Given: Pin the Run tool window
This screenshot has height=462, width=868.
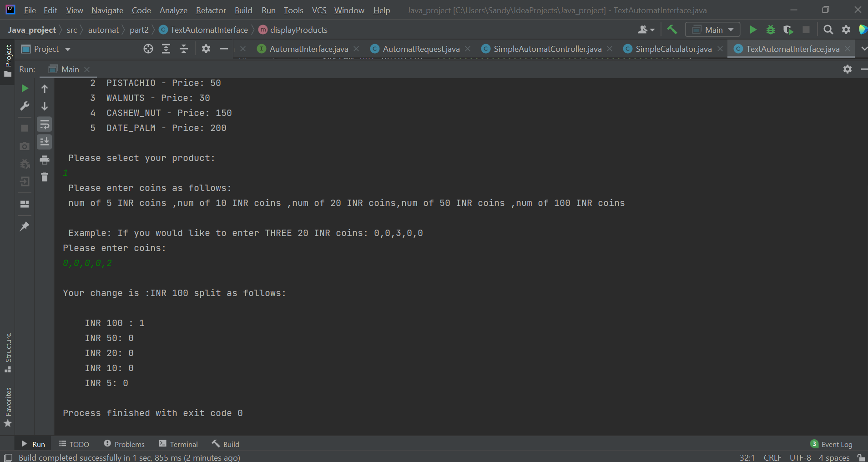Looking at the screenshot, I should point(25,226).
